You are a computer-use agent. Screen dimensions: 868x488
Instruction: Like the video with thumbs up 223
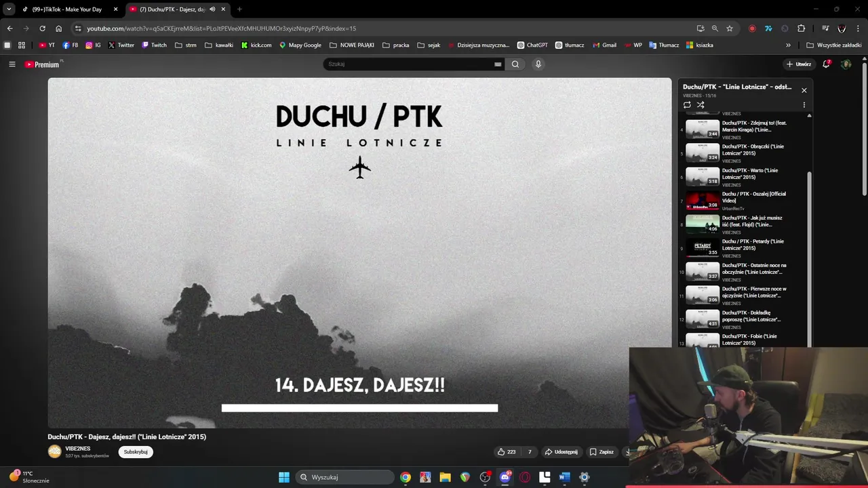pos(507,452)
